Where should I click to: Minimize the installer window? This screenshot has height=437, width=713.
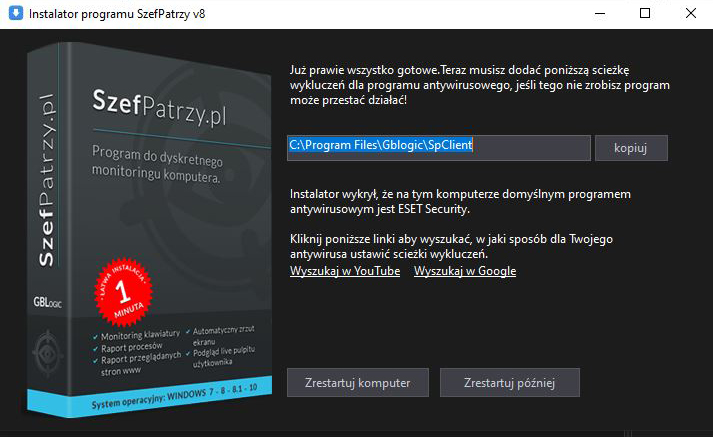[600, 14]
